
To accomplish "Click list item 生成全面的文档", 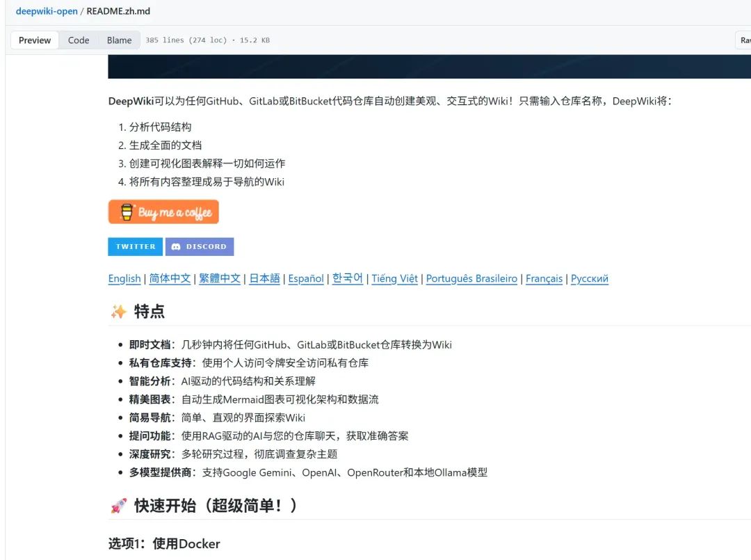I will coord(165,145).
